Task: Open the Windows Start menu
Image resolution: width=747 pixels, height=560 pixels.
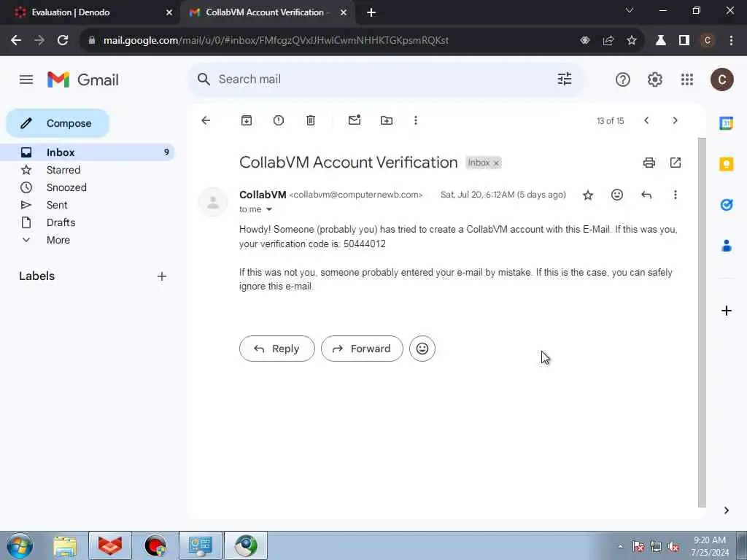Action: pyautogui.click(x=20, y=545)
